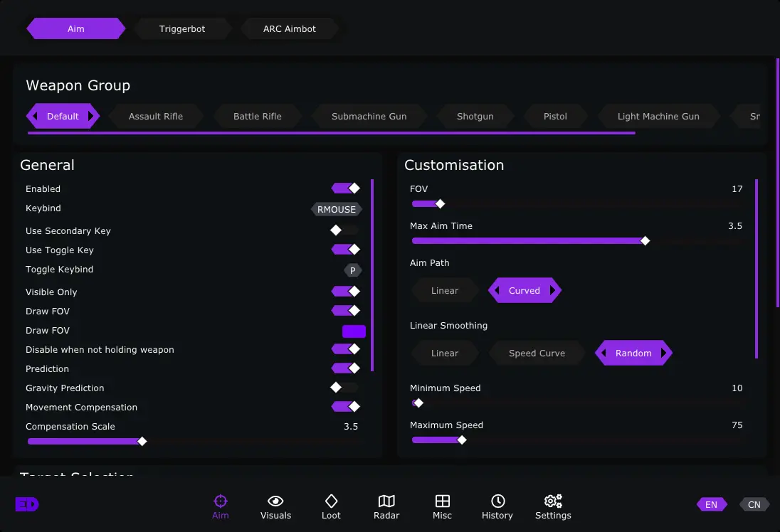Open the Radar map icon section
Screen dimensions: 780x532
click(x=386, y=506)
